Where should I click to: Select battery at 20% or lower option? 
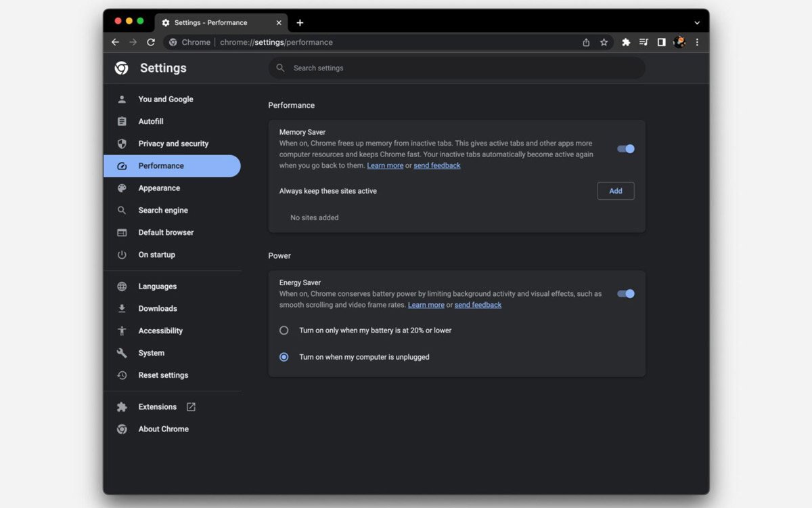point(284,331)
